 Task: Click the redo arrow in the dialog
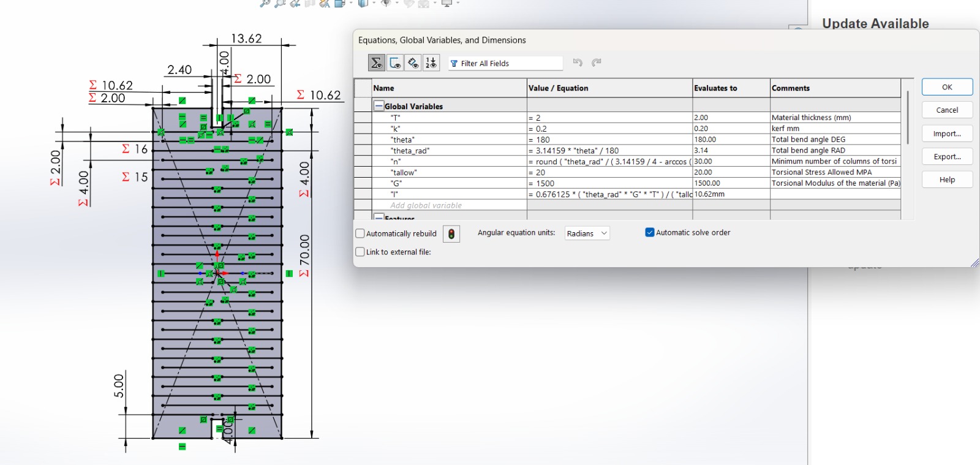pos(597,62)
